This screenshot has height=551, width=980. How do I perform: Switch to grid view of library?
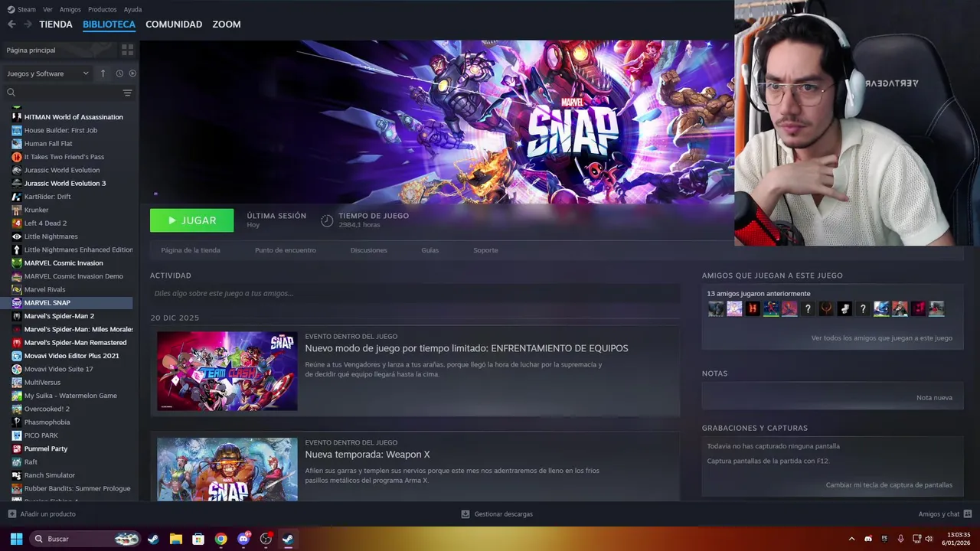click(127, 50)
